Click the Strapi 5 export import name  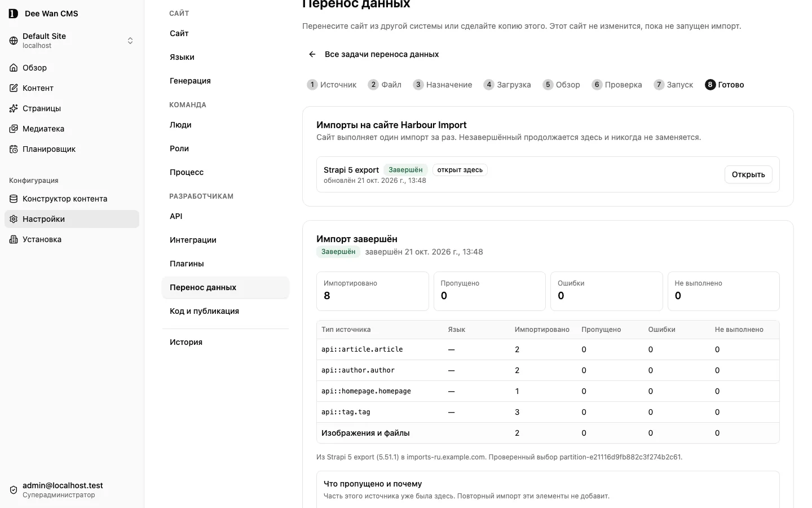(x=351, y=170)
